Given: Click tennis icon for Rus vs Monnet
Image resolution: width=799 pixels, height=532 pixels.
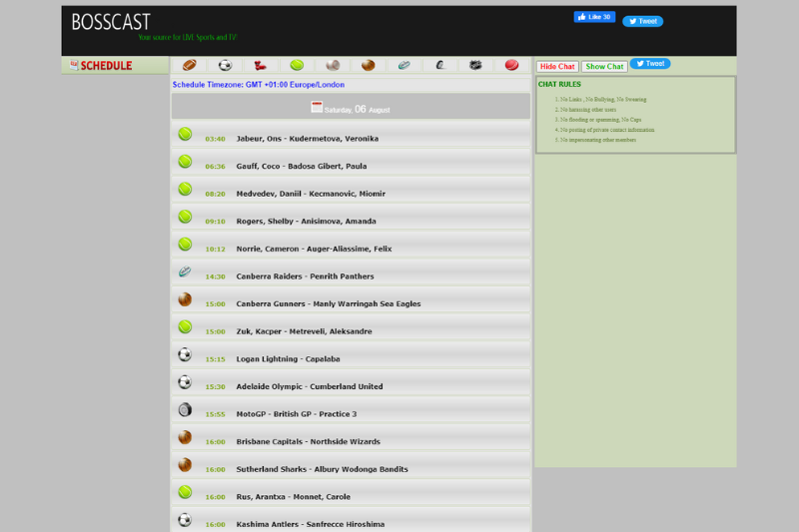Looking at the screenshot, I should (x=185, y=492).
